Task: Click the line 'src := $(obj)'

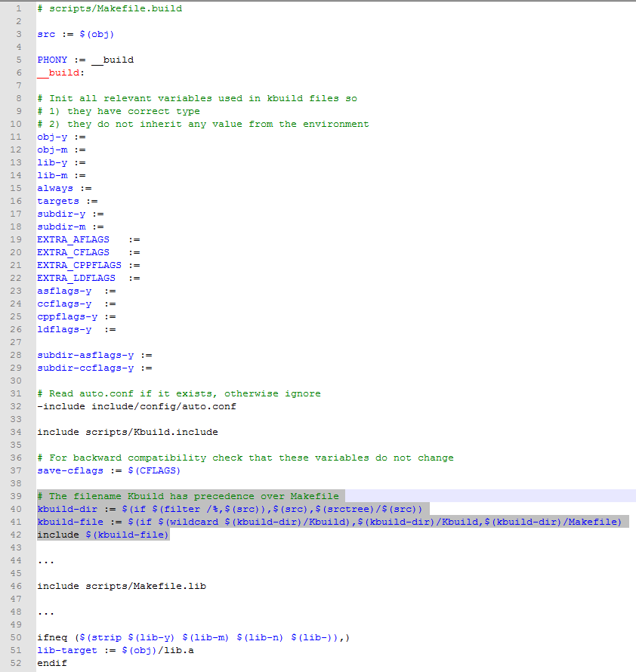Action: [76, 34]
